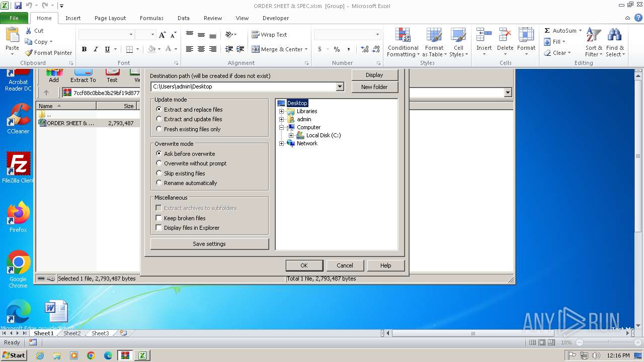Click WinRAR up one level arrow
The width and height of the screenshot is (644, 362).
tap(46, 93)
